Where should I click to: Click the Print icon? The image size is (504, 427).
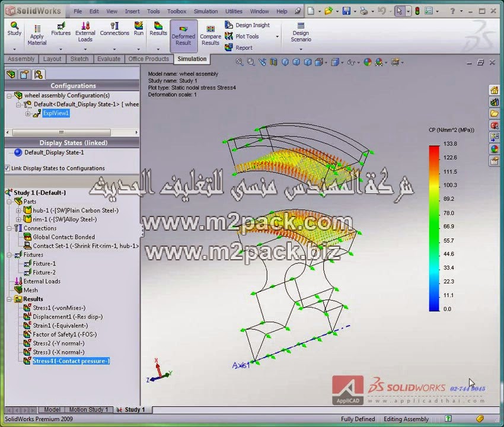click(x=364, y=11)
